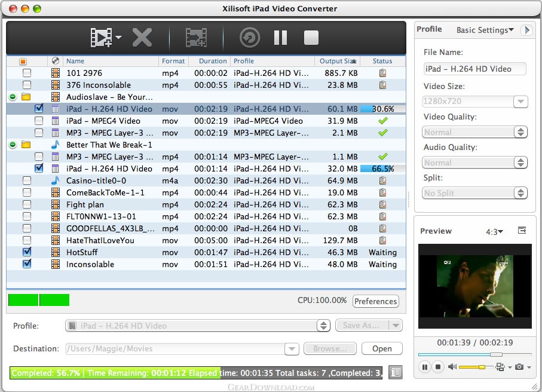Click status icon for HateThatILoveYou
The width and height of the screenshot is (542, 392).
click(x=382, y=240)
